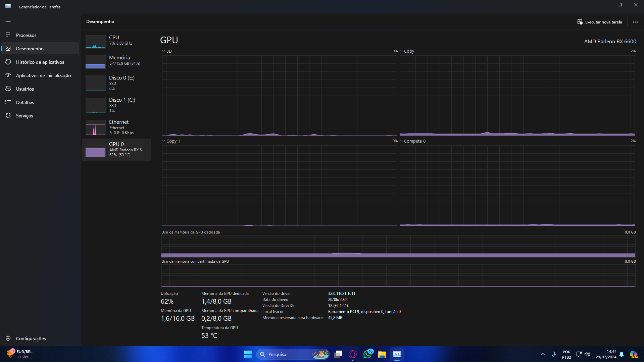Select the Ethernet performance item

pyautogui.click(x=116, y=127)
